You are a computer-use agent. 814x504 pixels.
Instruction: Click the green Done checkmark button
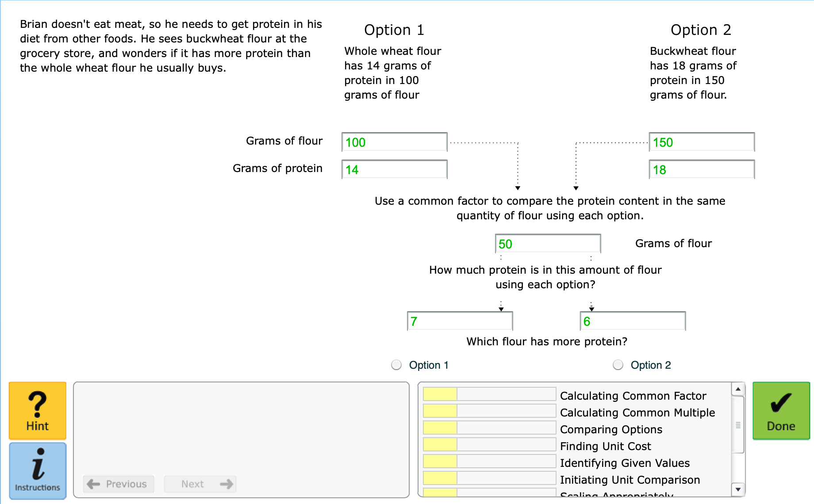click(x=781, y=410)
